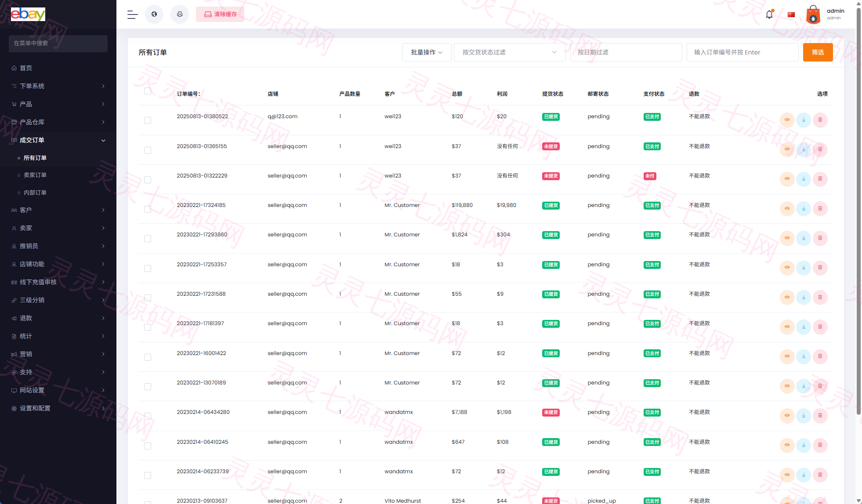
Task: Expand the 网站设置 sidebar menu
Action: pyautogui.click(x=58, y=390)
